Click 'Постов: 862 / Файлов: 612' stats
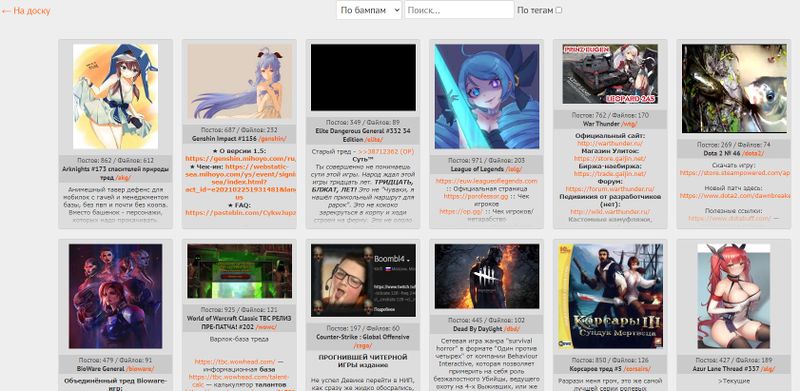Screen dimensions: 800x391 [x=115, y=160]
